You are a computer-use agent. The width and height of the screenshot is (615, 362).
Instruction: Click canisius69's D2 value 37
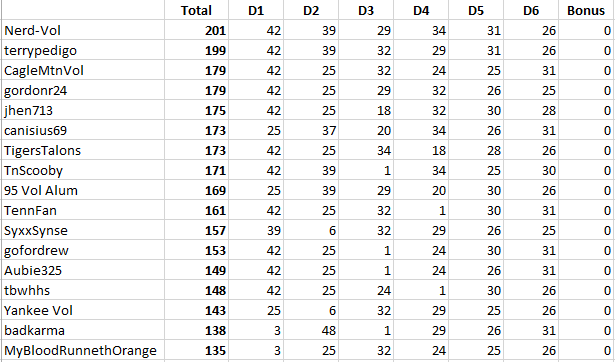point(311,130)
